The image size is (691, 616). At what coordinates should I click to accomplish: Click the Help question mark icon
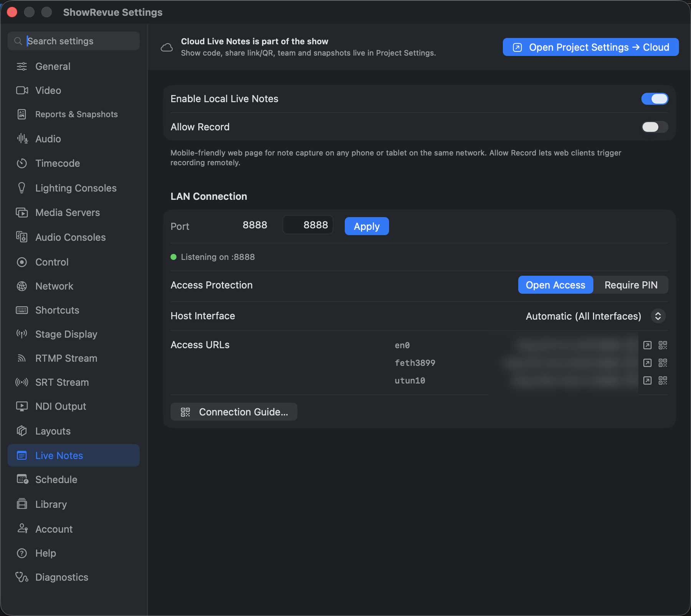(x=22, y=553)
